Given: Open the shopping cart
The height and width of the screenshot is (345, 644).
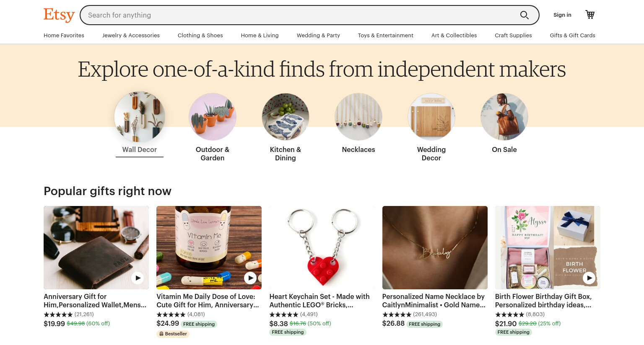Looking at the screenshot, I should point(590,15).
